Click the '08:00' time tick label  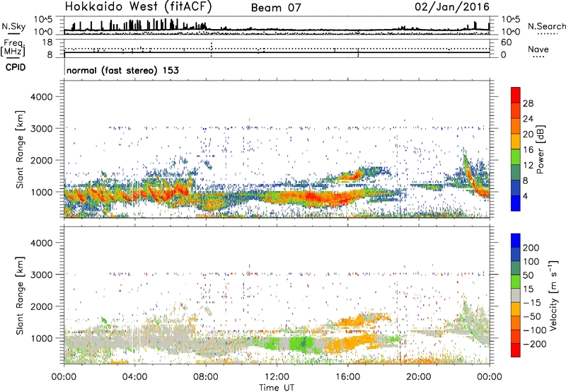click(206, 377)
